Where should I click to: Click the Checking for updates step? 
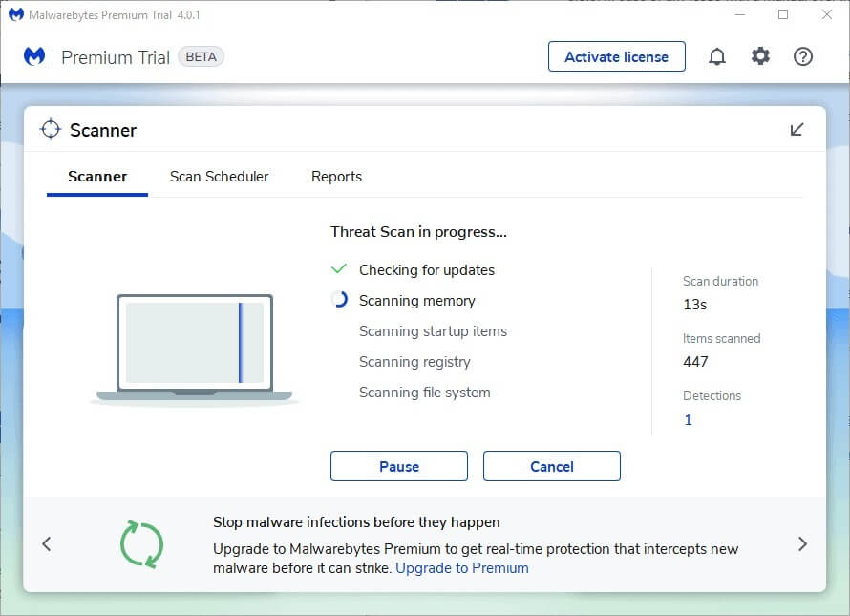(x=427, y=270)
